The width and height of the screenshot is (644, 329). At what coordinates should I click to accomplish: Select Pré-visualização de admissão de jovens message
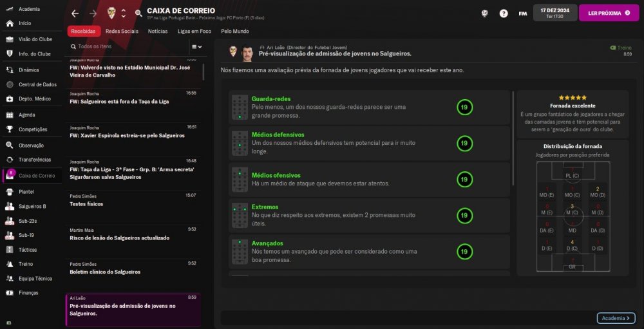pyautogui.click(x=134, y=310)
